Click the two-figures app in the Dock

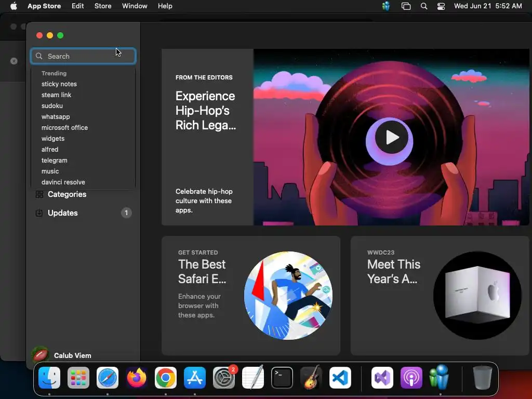click(x=440, y=377)
